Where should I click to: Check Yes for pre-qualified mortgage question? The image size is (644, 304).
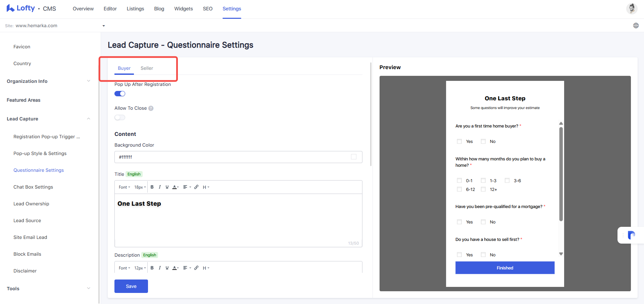point(459,222)
